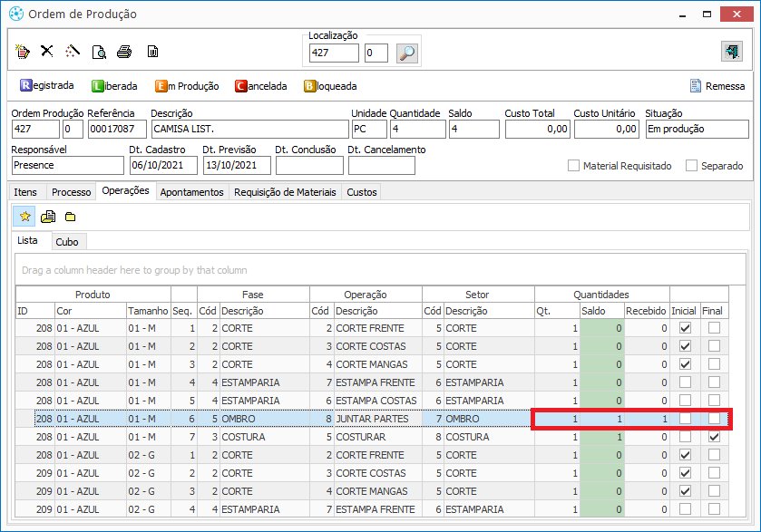Switch to the Processo tab
The height and width of the screenshot is (532, 761).
(x=72, y=192)
